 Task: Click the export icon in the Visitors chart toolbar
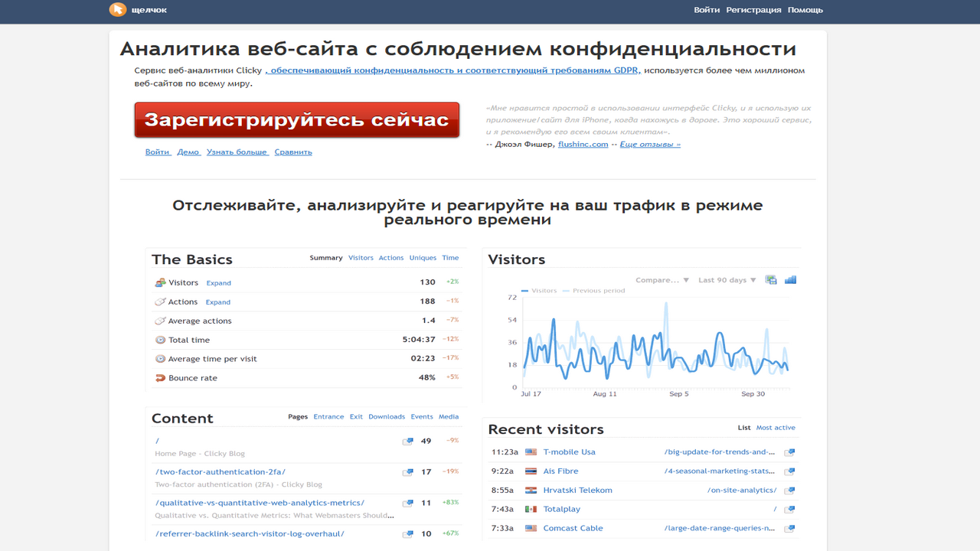click(771, 280)
